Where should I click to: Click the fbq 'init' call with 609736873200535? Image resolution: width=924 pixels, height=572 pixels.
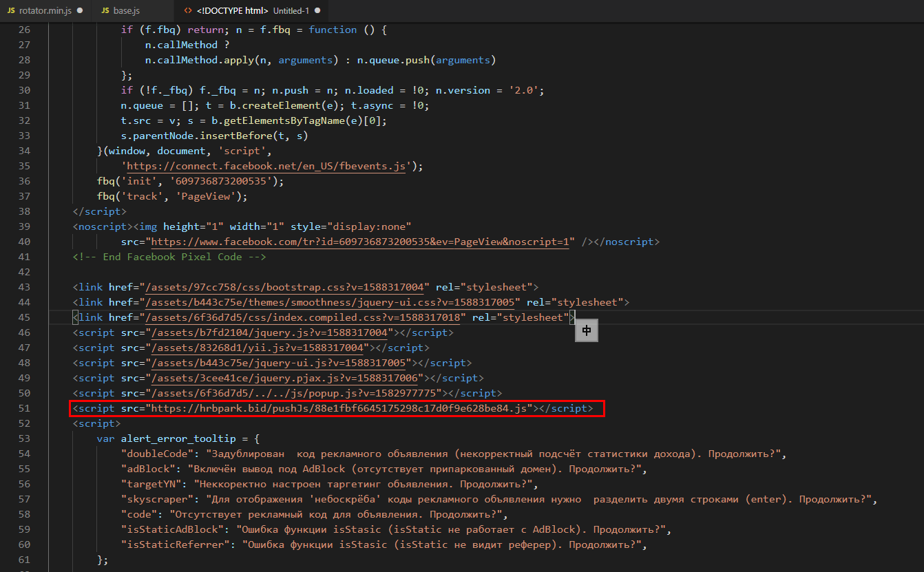(x=190, y=181)
